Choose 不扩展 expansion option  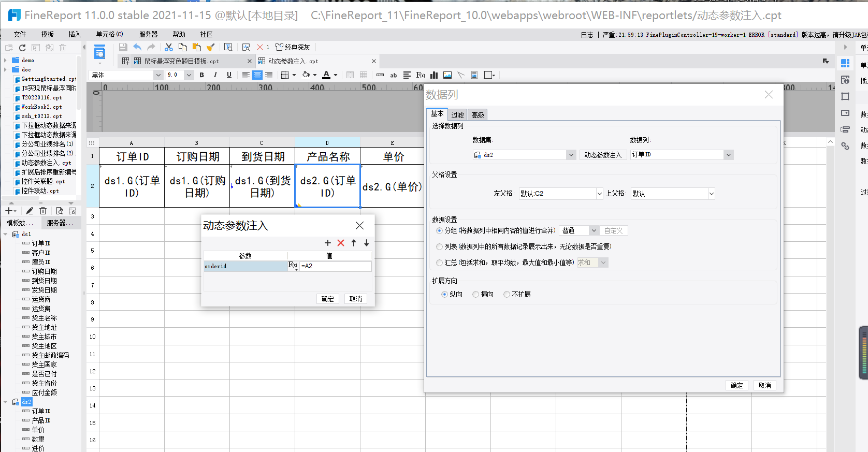point(507,294)
